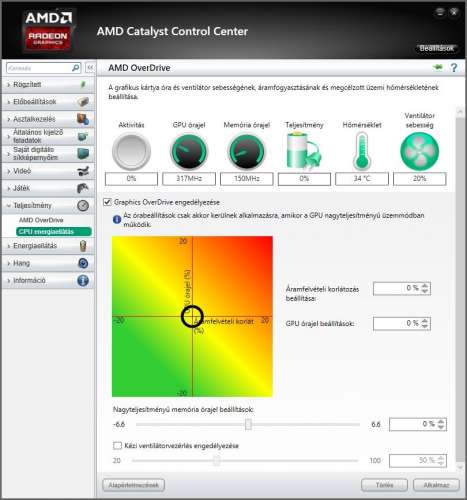Click the black circle marker on heat map
Screen dimensions: 467x500
click(x=192, y=316)
